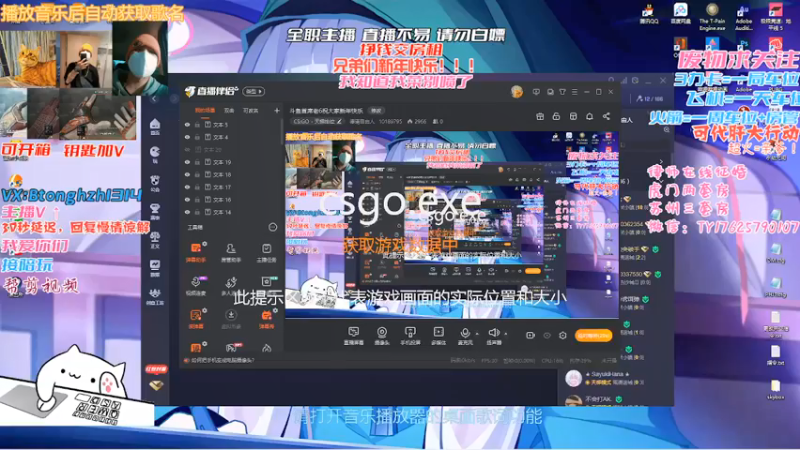The width and height of the screenshot is (800, 450).
Task: Open the hamburger menu in title bar
Action: click(574, 92)
